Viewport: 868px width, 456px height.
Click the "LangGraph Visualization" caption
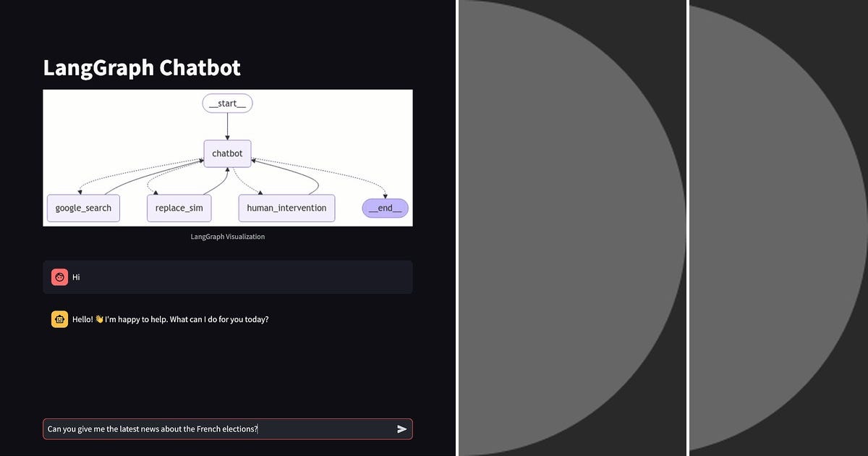[228, 237]
